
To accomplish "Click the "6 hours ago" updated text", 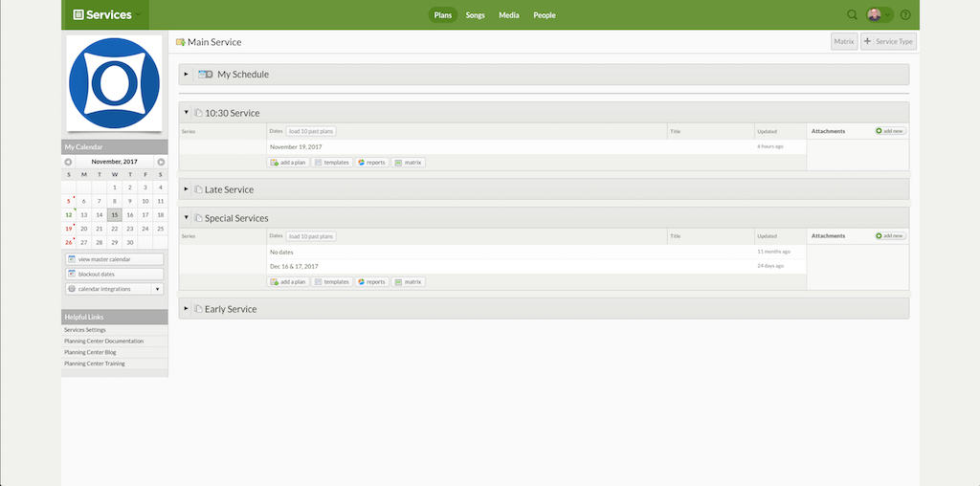I will 770,146.
